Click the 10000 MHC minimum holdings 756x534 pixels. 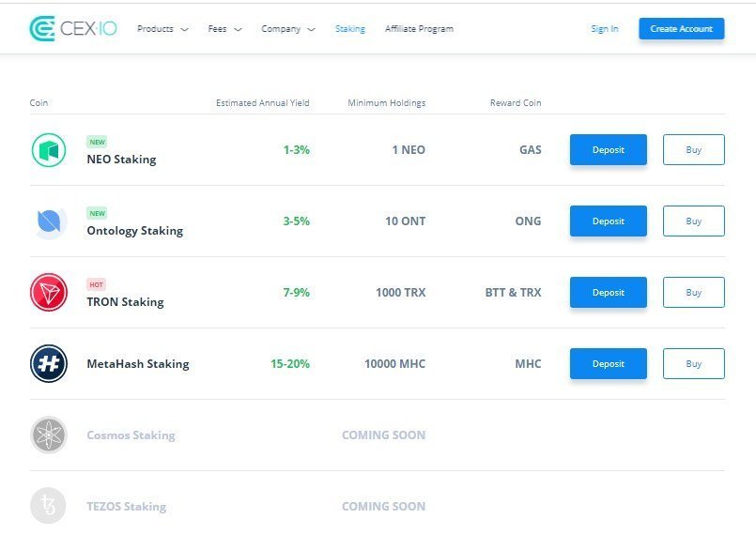tap(394, 364)
